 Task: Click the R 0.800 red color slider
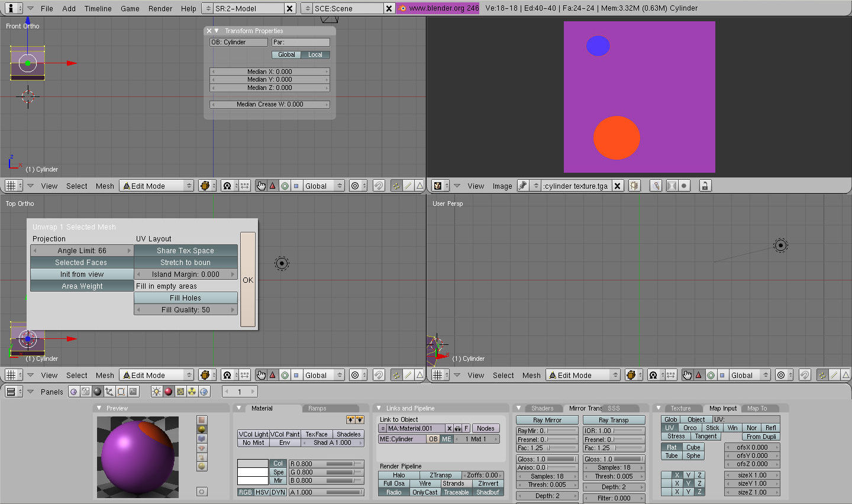[326, 464]
